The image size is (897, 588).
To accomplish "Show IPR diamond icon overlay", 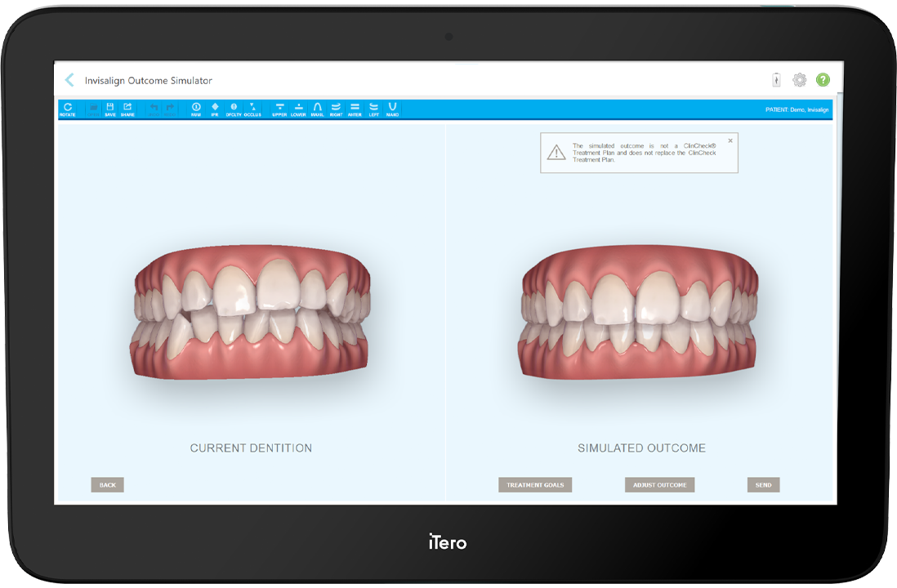I will (x=215, y=109).
